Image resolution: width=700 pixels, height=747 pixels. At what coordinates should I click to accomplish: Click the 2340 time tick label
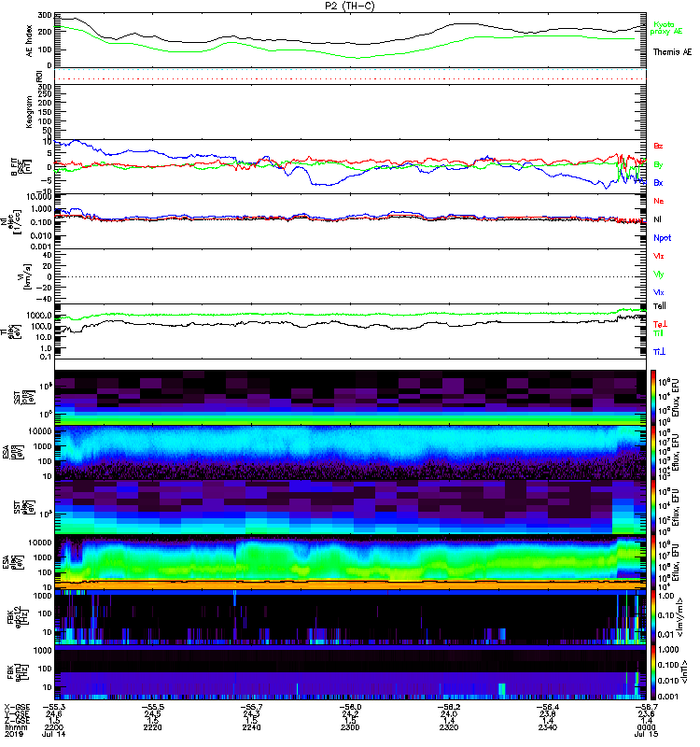coord(548,727)
